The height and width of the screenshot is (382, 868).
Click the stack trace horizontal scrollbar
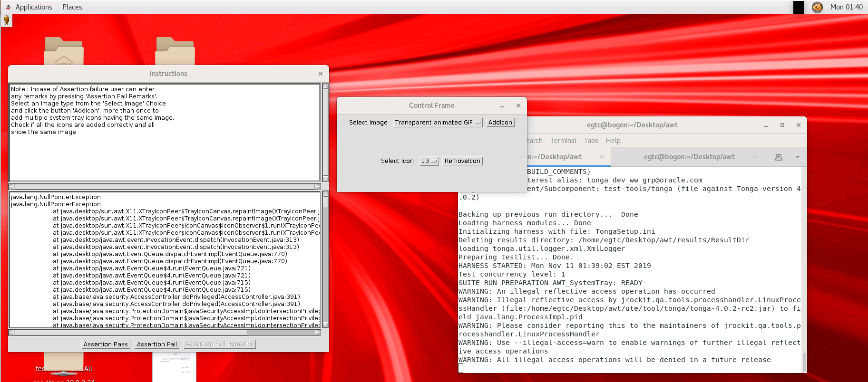(165, 333)
